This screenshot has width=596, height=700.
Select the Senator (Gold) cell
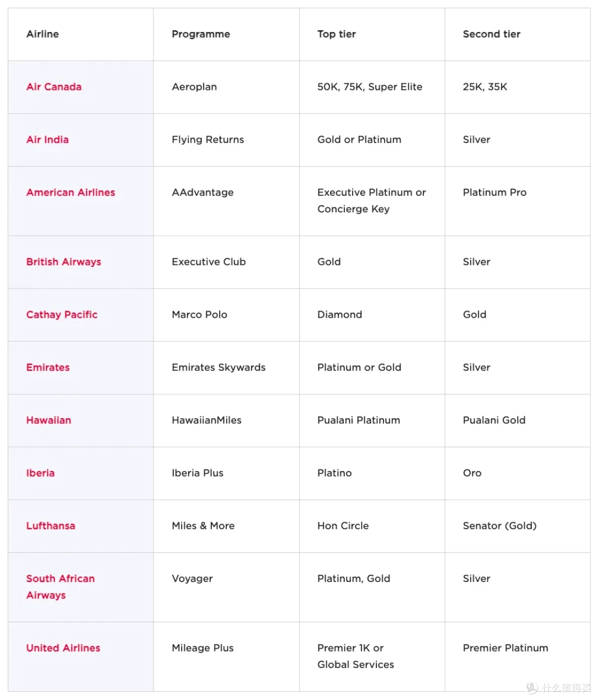click(x=499, y=526)
